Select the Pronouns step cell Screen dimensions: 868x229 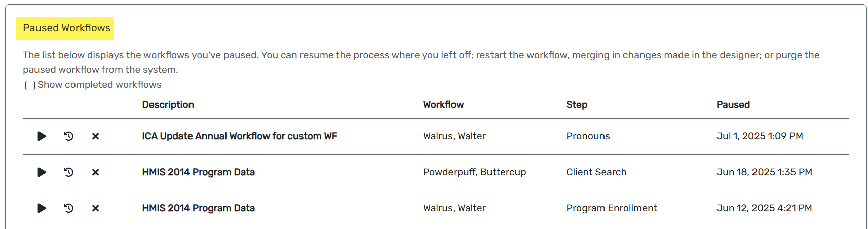coord(588,136)
